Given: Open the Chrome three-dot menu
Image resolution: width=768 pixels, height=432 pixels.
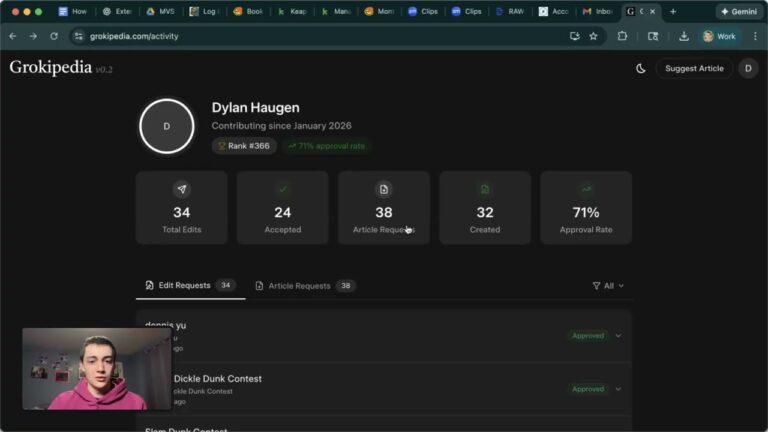Looking at the screenshot, I should (x=755, y=36).
